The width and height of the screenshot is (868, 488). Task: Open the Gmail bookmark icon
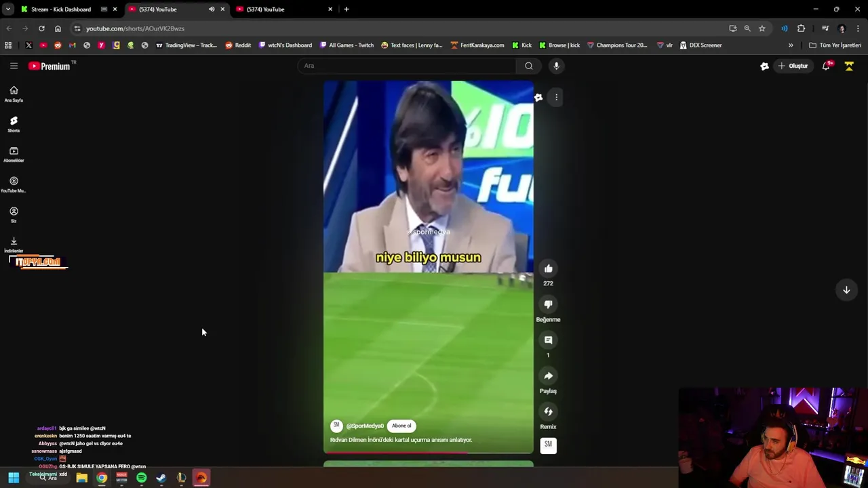point(72,45)
